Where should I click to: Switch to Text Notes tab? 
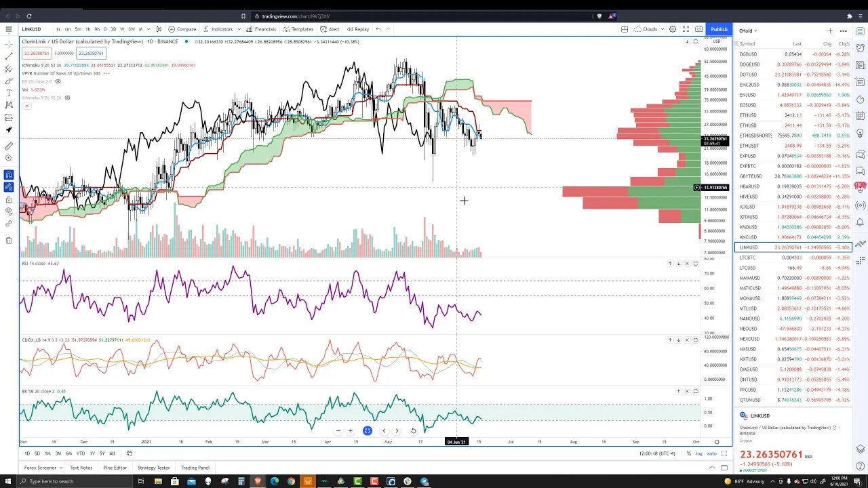click(x=81, y=468)
